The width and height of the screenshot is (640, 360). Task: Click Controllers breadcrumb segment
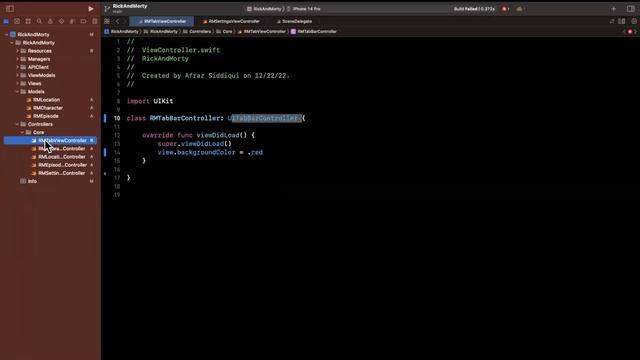click(197, 31)
